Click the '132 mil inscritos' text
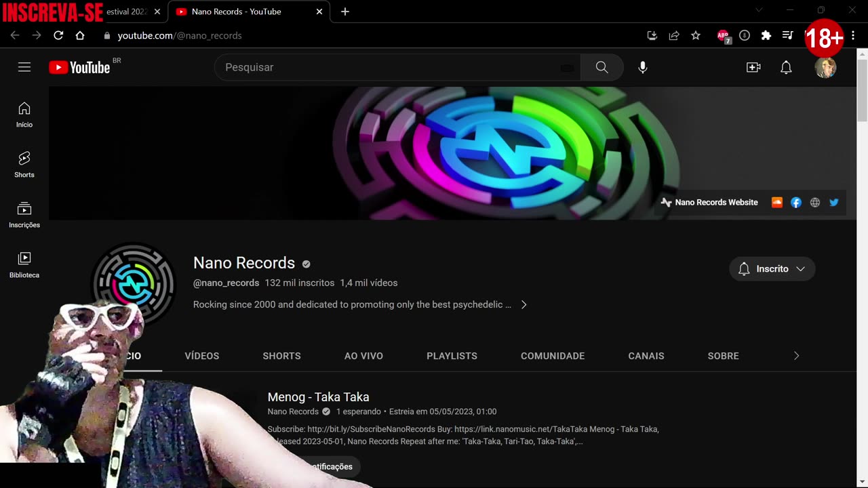 click(300, 283)
